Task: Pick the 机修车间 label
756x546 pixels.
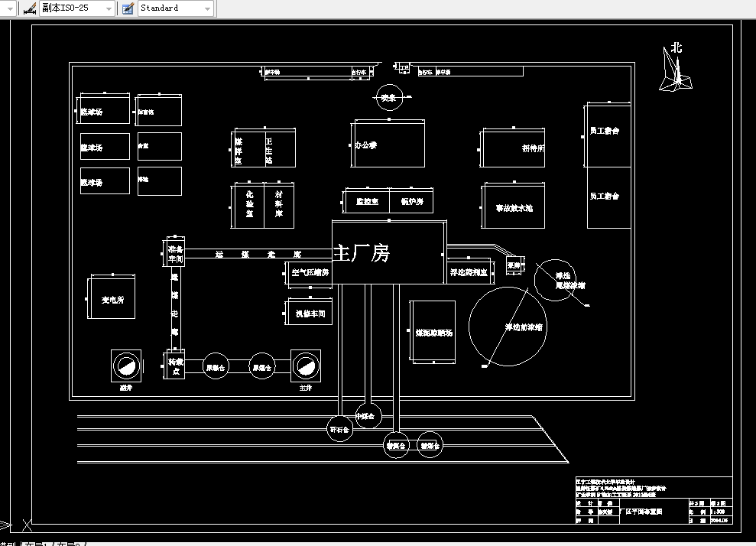Action: (x=310, y=314)
